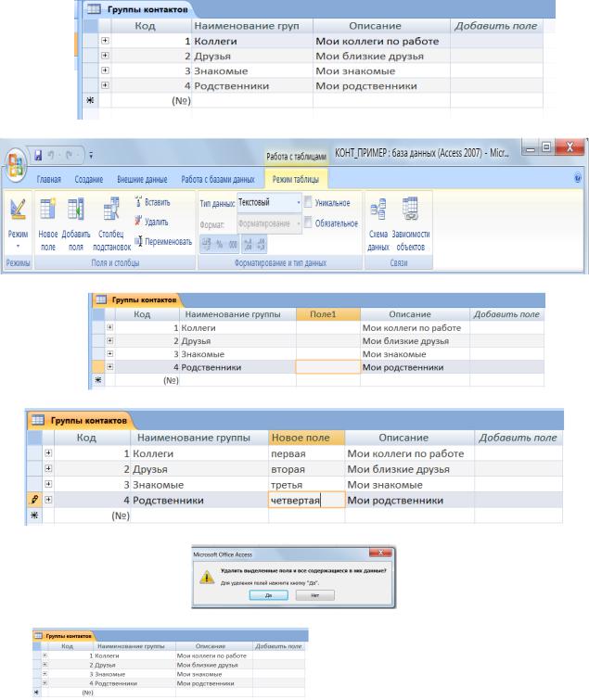
Task: Click the Новое поле ribbon icon
Action: click(47, 208)
